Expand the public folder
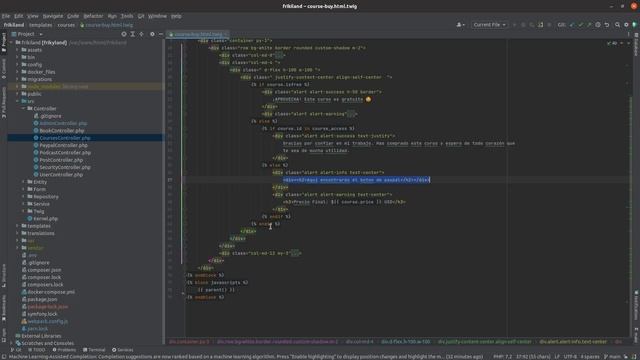The width and height of the screenshot is (640, 360). [17, 94]
